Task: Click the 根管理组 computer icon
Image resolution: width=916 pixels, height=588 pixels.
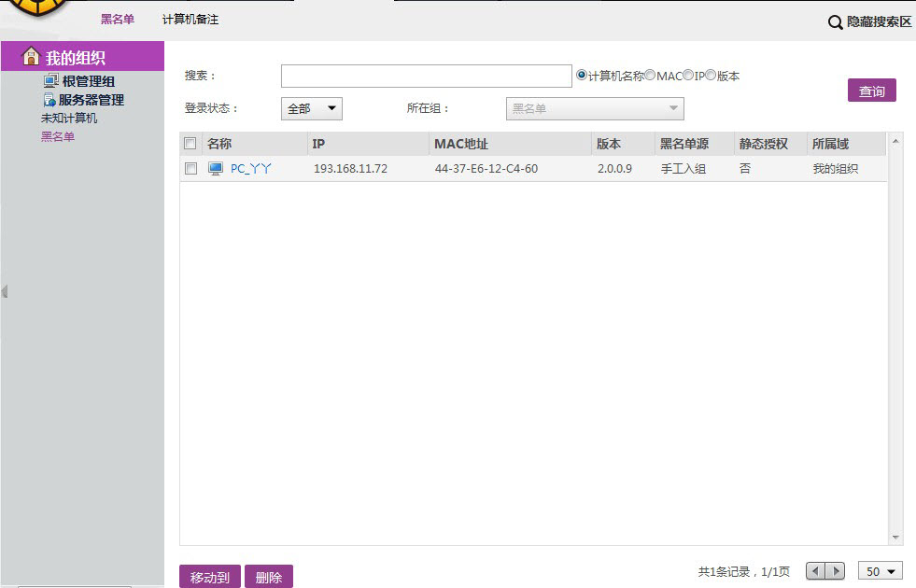Action: 50,81
